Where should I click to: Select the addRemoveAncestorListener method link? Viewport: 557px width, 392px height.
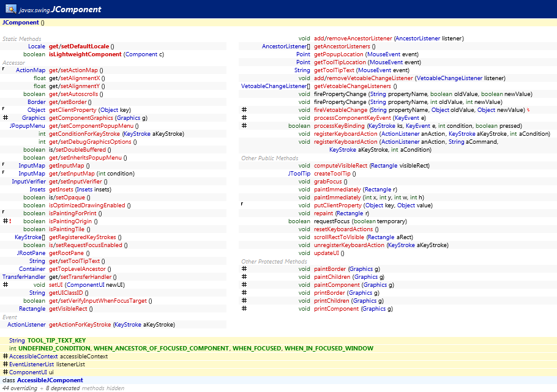[x=352, y=38]
